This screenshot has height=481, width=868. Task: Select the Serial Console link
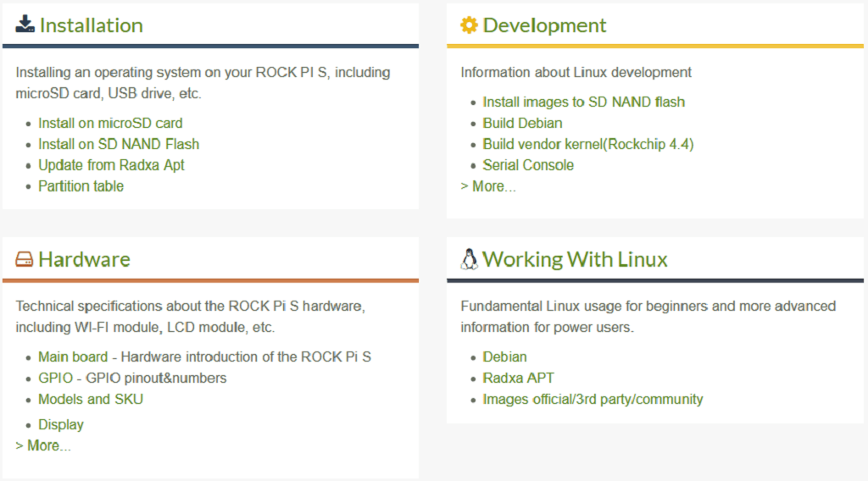[x=528, y=165]
